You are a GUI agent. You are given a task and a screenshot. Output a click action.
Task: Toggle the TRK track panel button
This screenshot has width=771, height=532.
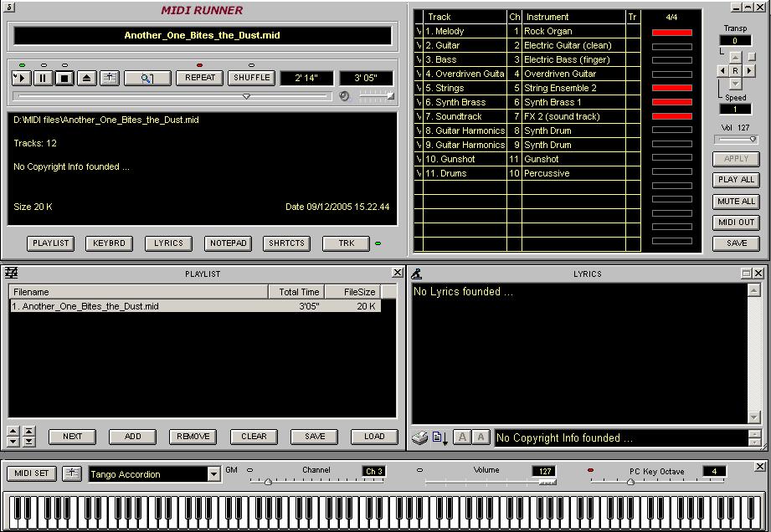click(347, 243)
